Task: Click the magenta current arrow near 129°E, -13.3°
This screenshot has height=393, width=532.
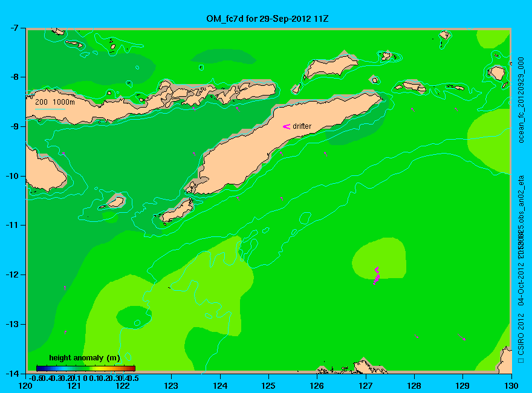Action: (x=461, y=337)
